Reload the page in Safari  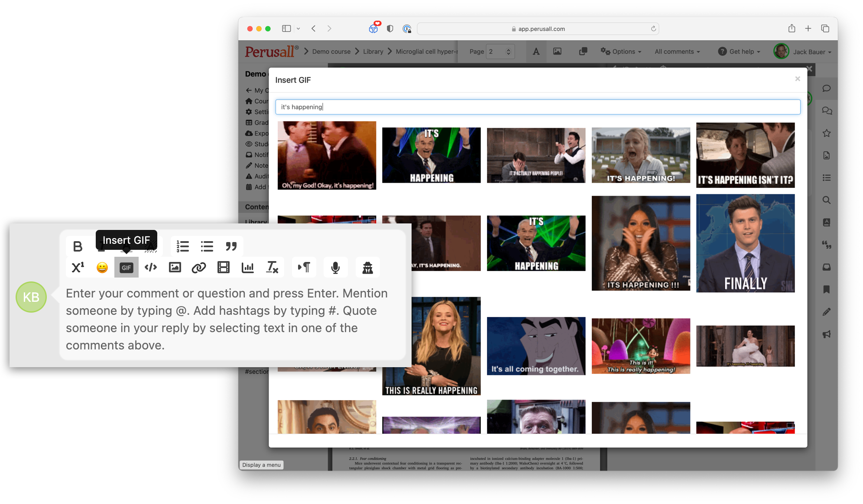click(653, 29)
